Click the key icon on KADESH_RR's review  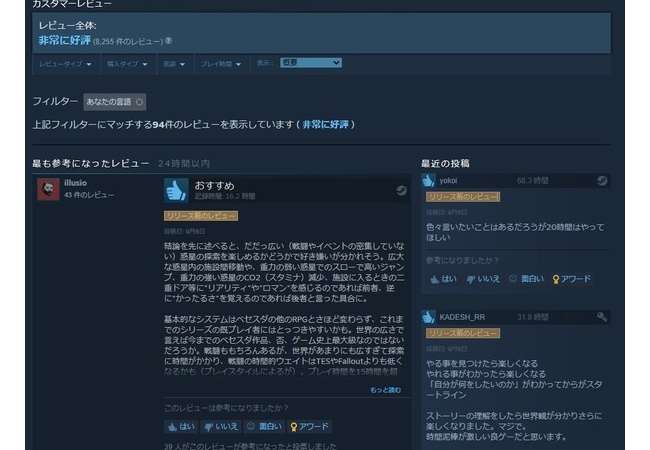[x=601, y=316]
